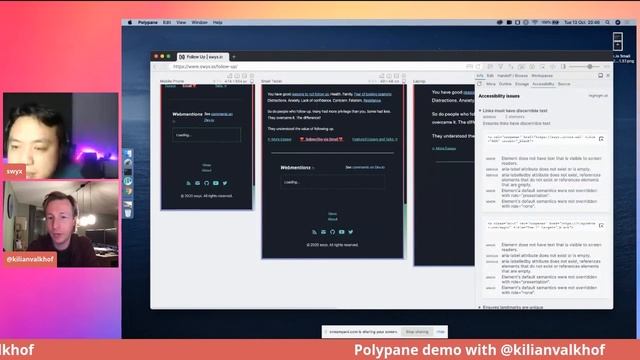Switch to the Outline tab in the side panel
The width and height of the screenshot is (640, 360).
click(x=505, y=84)
